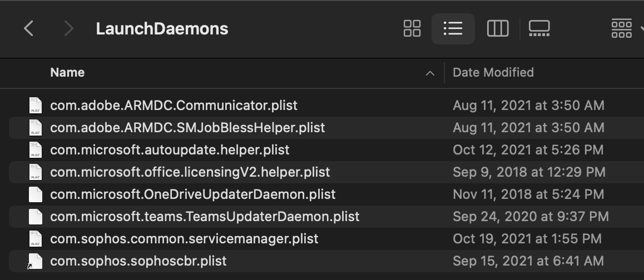Screen dimensions: 644x280
Task: Open the group-by options dropdown
Action: pos(625,28)
